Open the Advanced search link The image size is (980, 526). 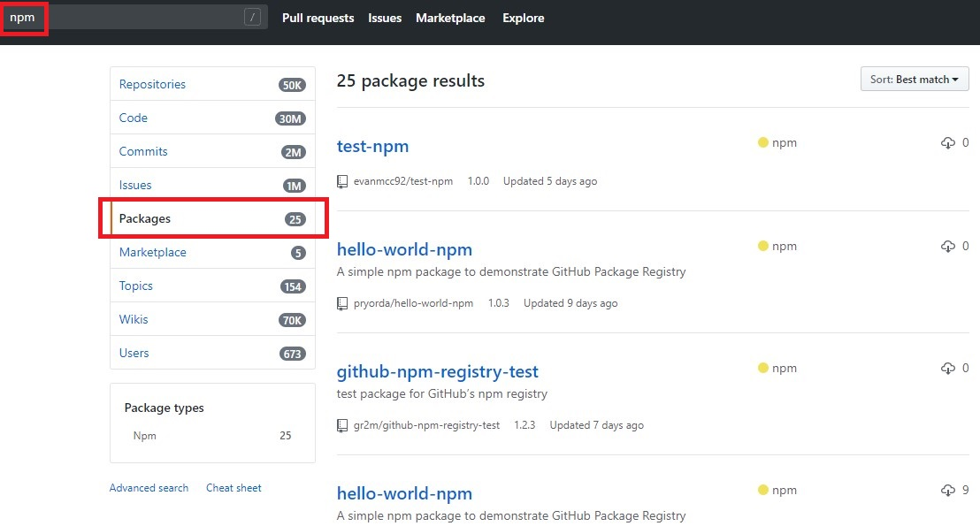point(149,488)
